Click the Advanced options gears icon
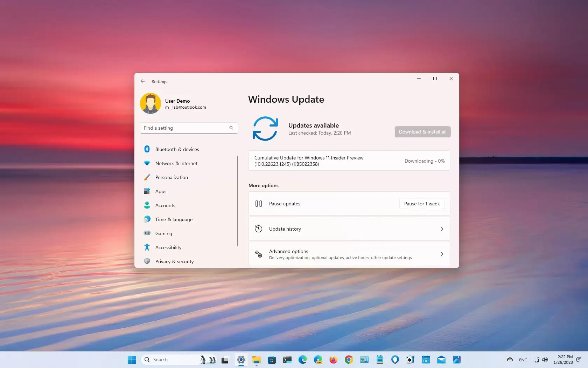The image size is (588, 368). pos(259,254)
